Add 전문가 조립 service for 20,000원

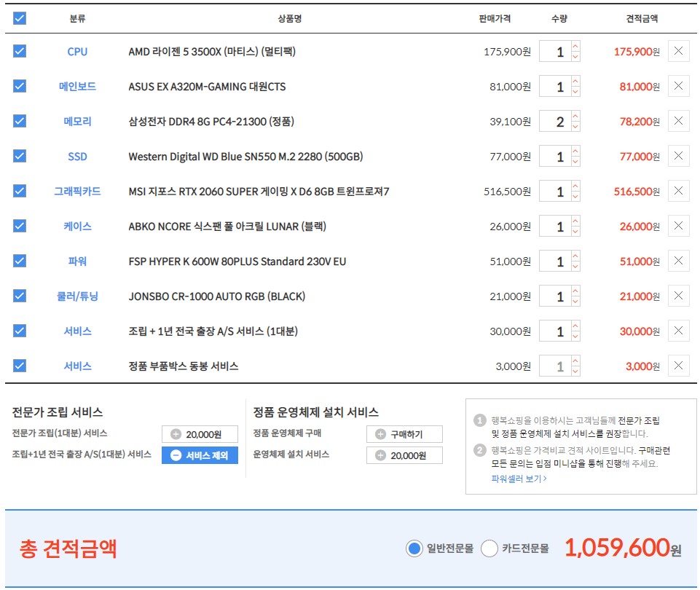200,434
